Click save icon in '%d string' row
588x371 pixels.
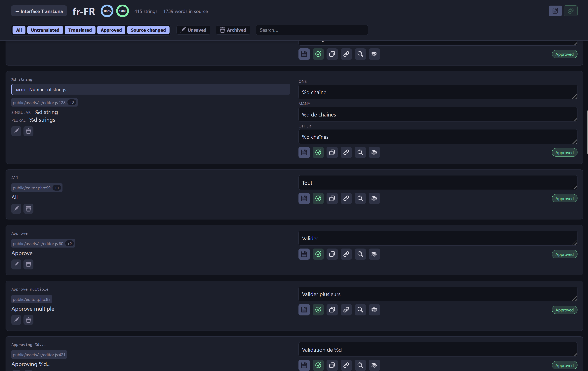pyautogui.click(x=304, y=153)
